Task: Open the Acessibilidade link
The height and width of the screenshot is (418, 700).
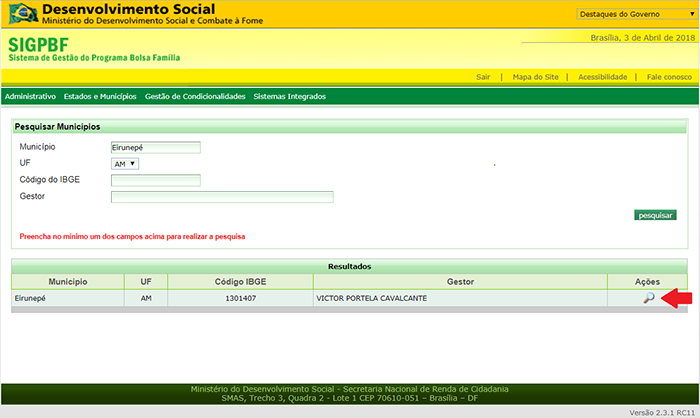Action: coord(602,77)
